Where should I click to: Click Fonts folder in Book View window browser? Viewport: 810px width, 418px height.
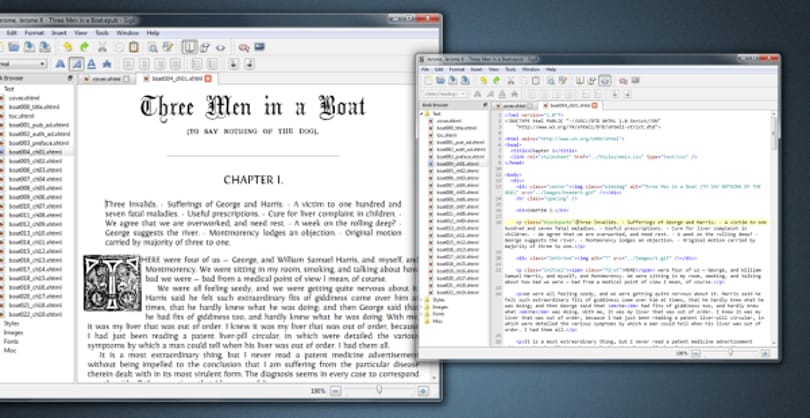pos(11,342)
